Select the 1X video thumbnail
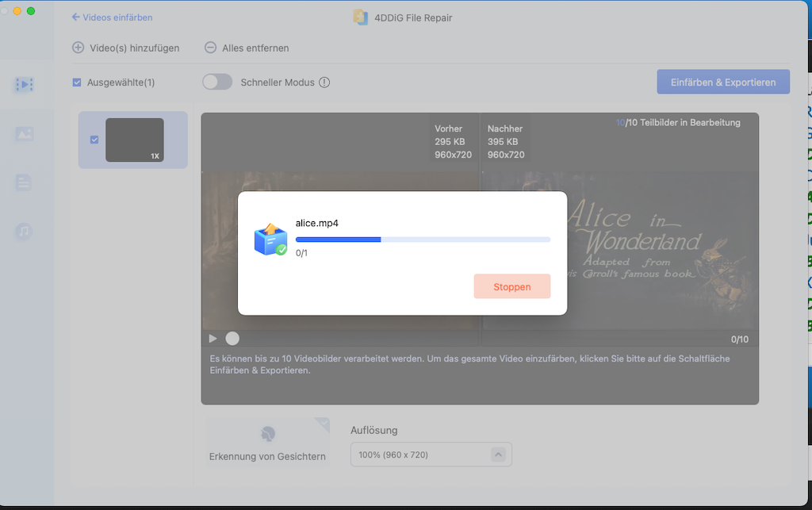Image resolution: width=812 pixels, height=510 pixels. coord(135,140)
